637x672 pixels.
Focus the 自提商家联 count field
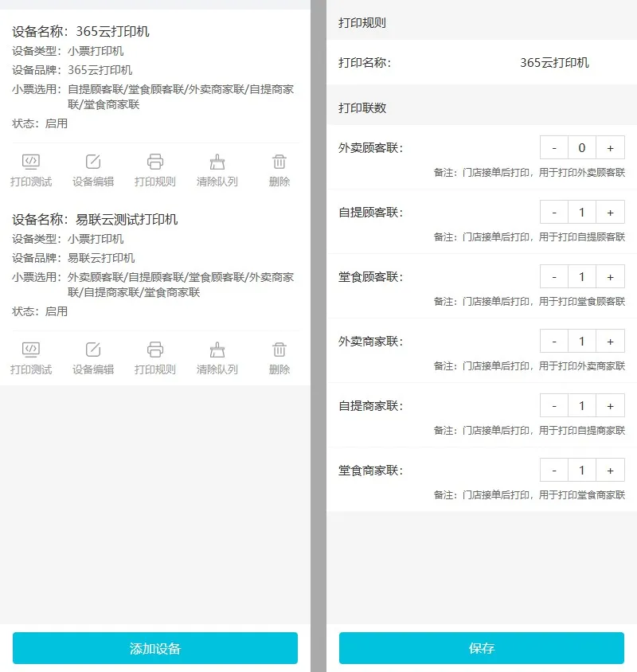[x=582, y=405]
